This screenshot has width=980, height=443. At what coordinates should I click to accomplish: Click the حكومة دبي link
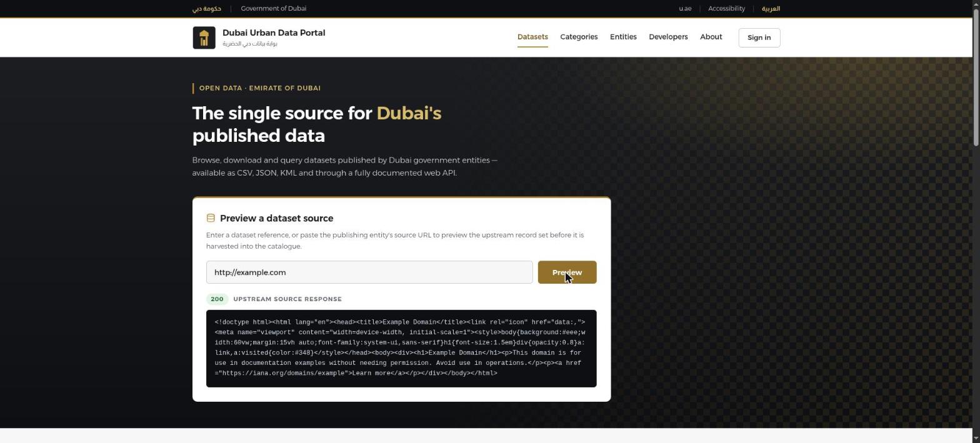click(207, 9)
